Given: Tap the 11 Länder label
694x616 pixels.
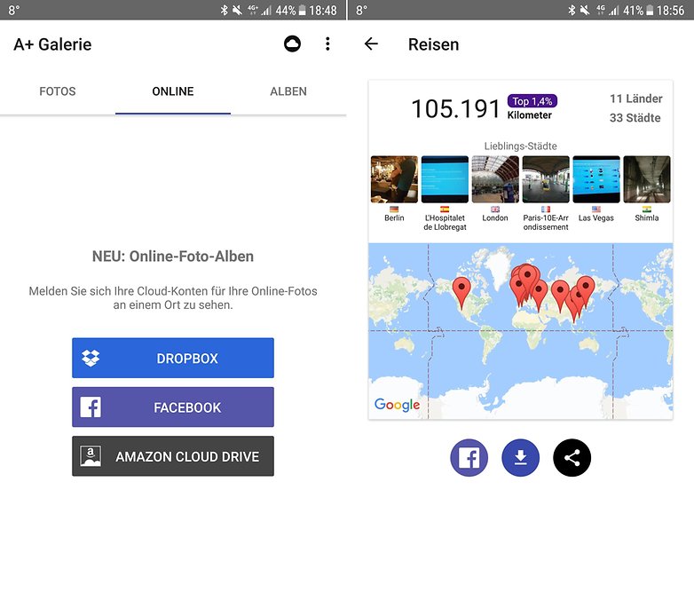Looking at the screenshot, I should click(x=636, y=99).
